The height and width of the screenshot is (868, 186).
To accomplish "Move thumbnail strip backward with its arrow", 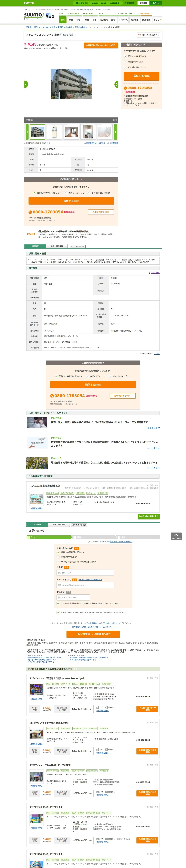I will [27, 132].
